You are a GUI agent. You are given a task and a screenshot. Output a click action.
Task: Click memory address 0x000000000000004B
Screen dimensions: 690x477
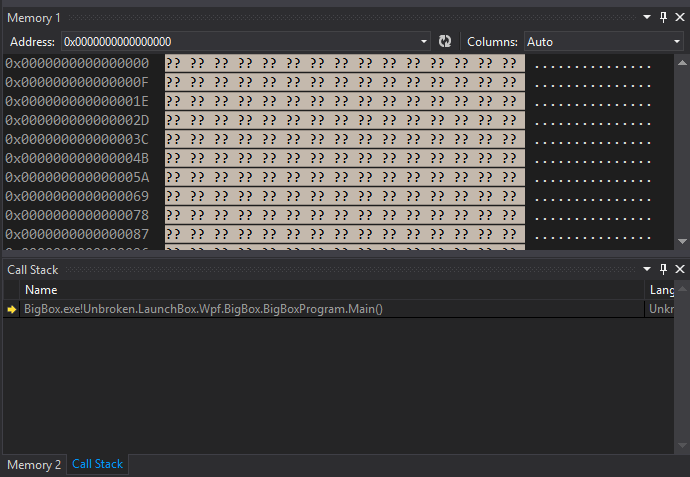click(77, 158)
